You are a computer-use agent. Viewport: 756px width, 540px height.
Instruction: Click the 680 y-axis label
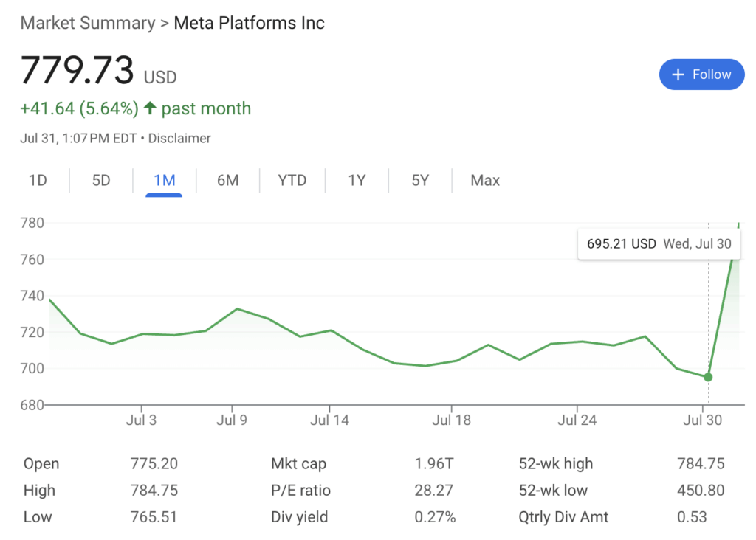pos(32,405)
